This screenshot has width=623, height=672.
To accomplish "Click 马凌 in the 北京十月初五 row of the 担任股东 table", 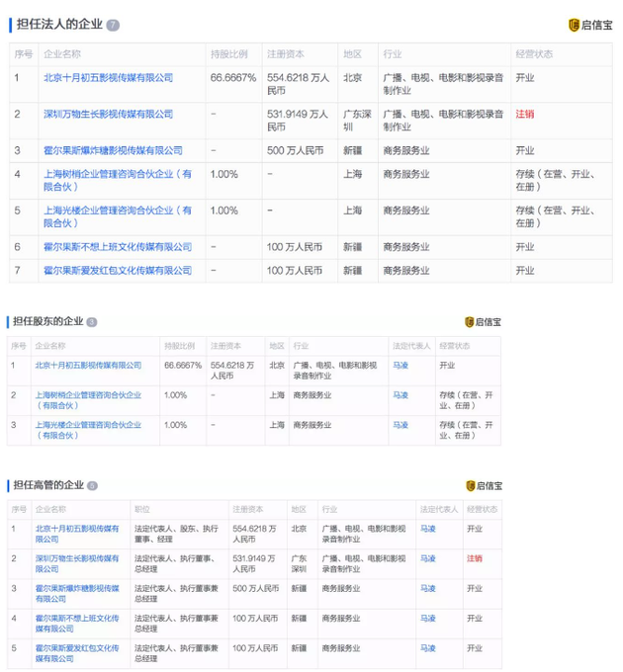I will click(400, 365).
